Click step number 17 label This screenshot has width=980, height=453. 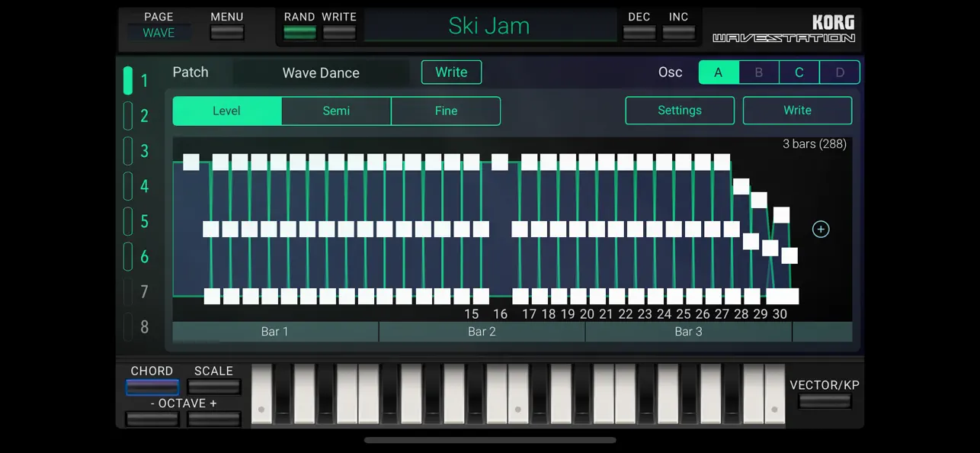tap(530, 314)
